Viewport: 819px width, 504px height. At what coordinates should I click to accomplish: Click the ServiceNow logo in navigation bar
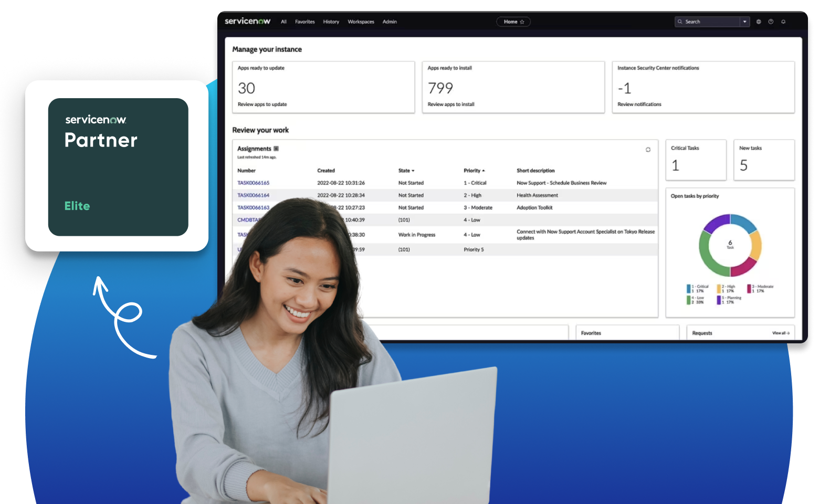247,22
